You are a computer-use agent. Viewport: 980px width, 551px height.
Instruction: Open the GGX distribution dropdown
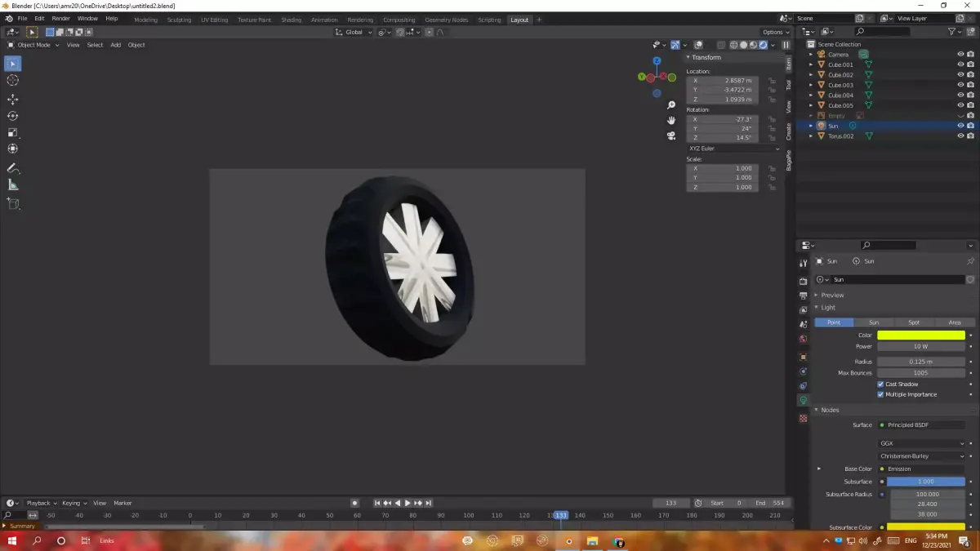[x=922, y=443]
